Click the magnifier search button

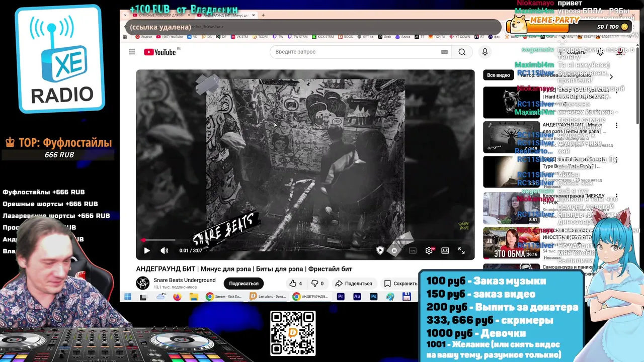462,52
